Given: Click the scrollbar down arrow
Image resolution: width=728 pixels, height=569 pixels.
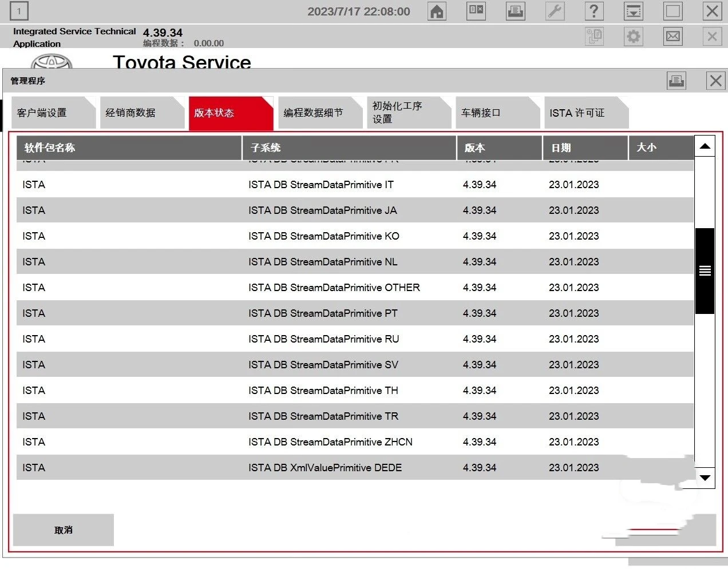Looking at the screenshot, I should click(x=705, y=478).
